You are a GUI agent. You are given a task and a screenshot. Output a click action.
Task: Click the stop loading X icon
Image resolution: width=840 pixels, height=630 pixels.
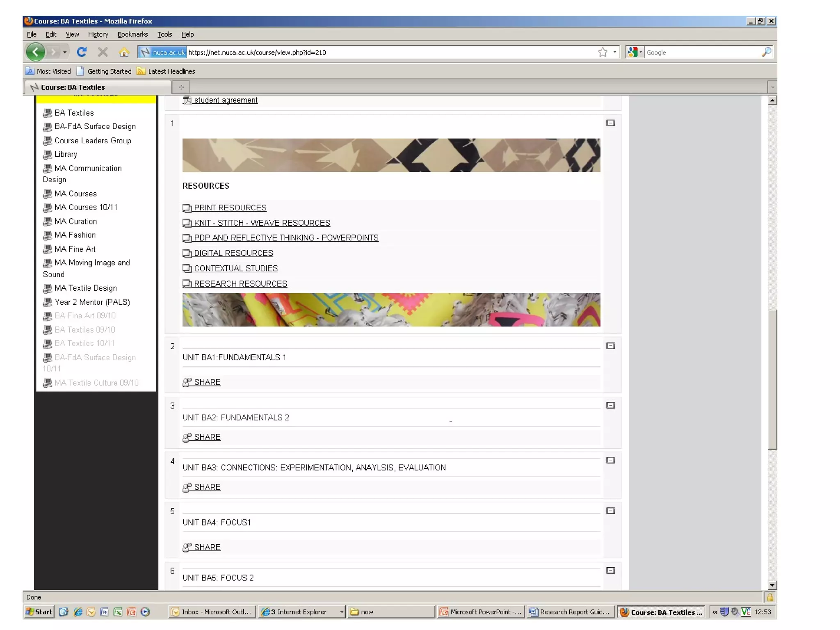coord(103,52)
